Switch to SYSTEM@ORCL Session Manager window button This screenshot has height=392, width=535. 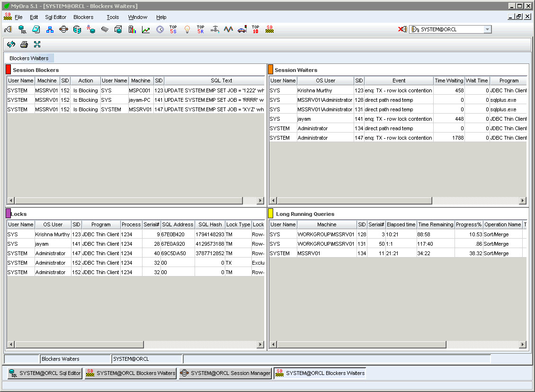pos(225,373)
